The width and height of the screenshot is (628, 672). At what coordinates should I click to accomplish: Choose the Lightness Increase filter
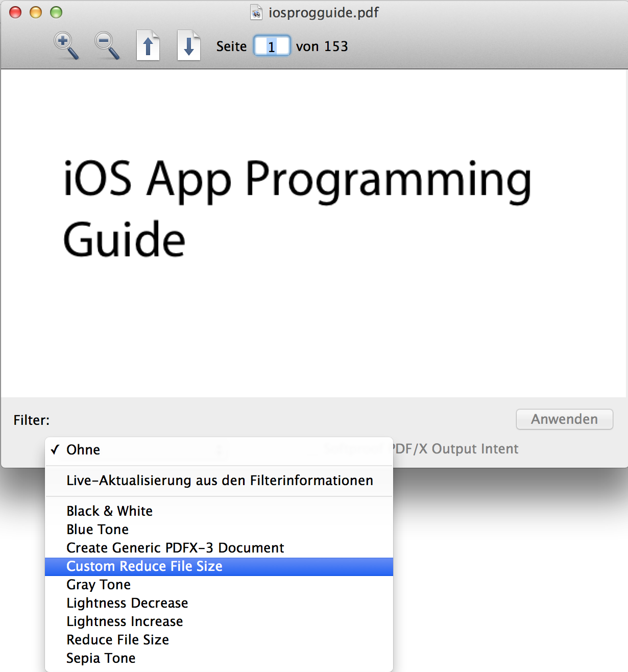click(219, 621)
